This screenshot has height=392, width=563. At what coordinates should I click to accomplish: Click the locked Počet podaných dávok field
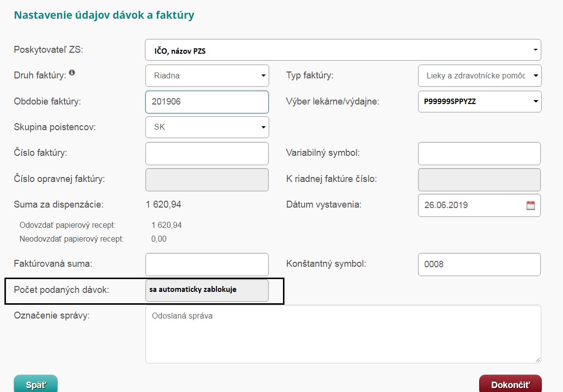coord(207,290)
